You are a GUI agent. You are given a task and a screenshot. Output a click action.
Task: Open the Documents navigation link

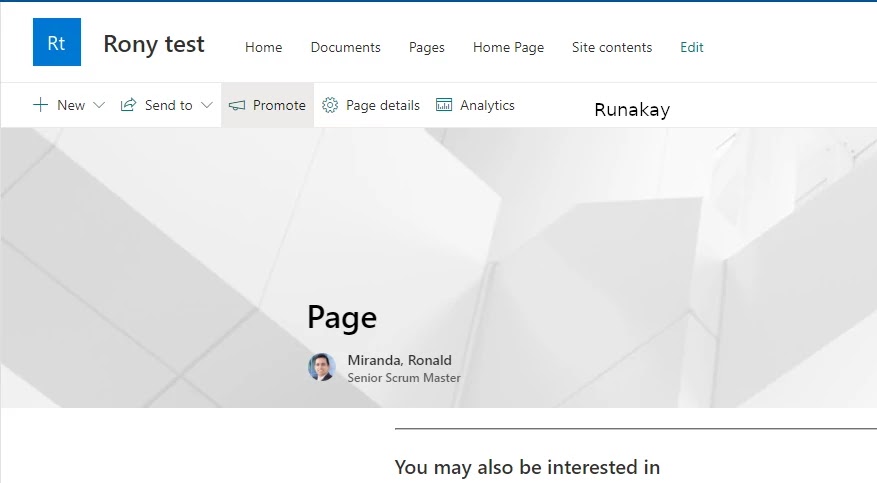coord(346,48)
